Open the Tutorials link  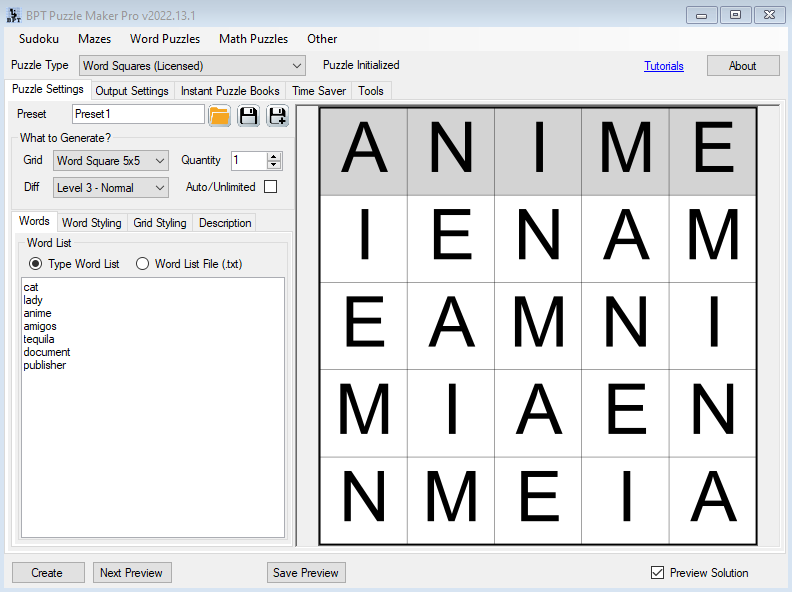tap(664, 66)
